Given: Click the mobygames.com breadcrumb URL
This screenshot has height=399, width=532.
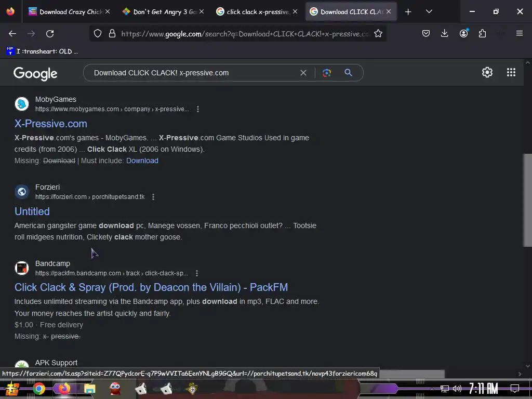Looking at the screenshot, I should pos(112,109).
